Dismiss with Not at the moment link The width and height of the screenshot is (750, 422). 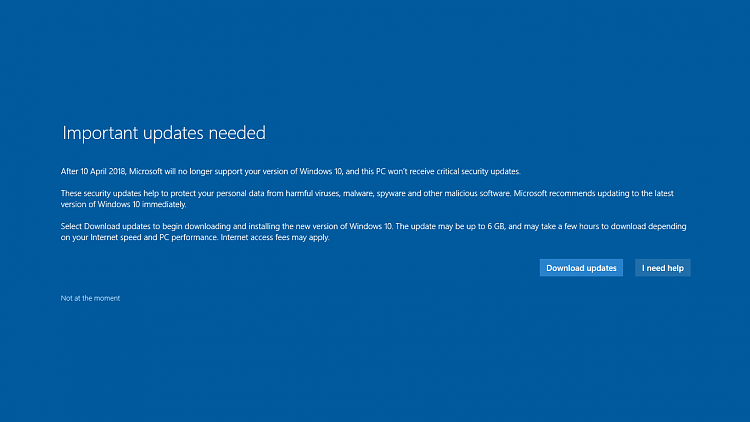tap(90, 298)
